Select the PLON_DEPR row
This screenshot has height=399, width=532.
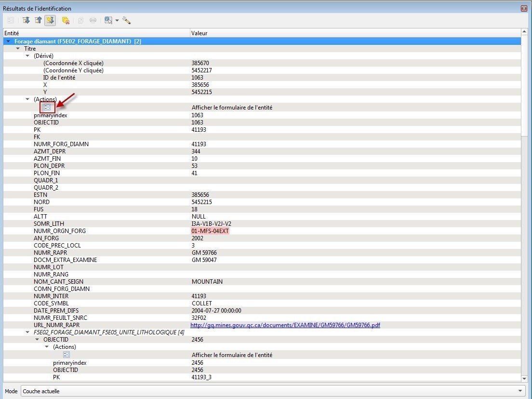262,165
